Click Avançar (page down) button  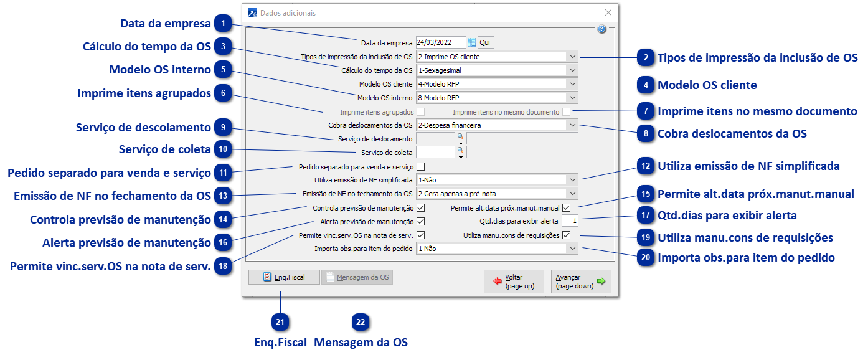pyautogui.click(x=581, y=282)
